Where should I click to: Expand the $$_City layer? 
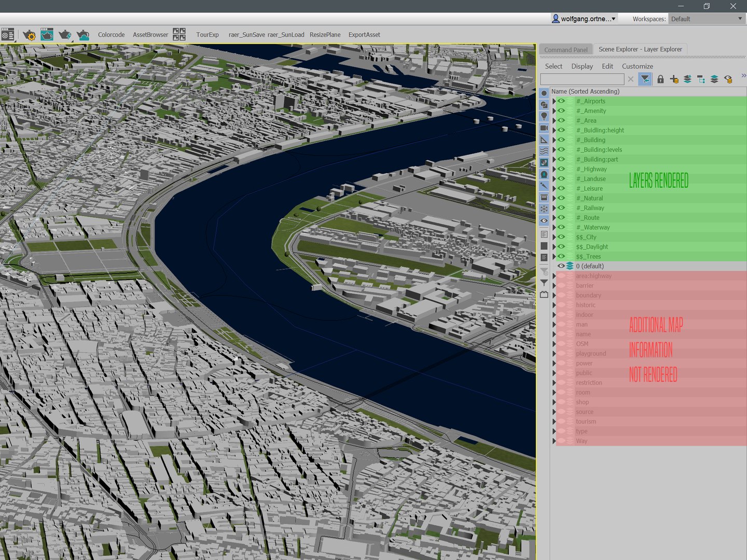click(x=554, y=237)
